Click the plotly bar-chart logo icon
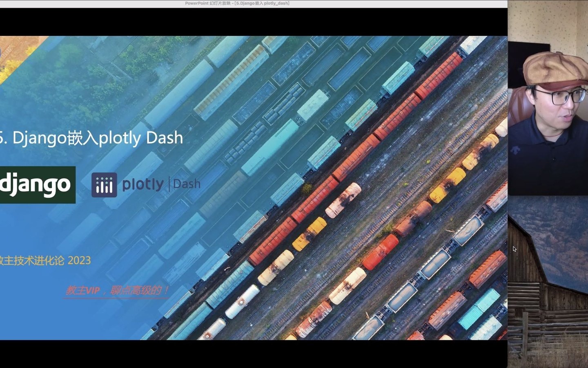 (x=104, y=185)
